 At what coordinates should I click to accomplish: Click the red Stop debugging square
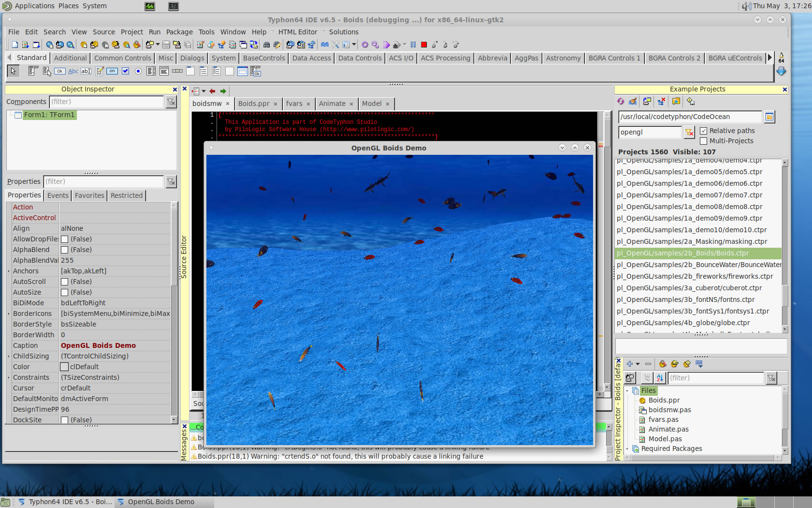pyautogui.click(x=424, y=45)
